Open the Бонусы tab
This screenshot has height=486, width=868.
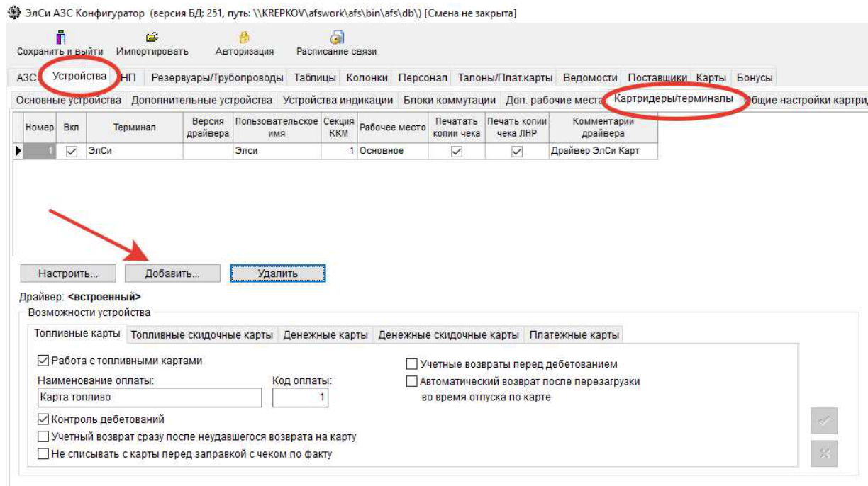755,77
